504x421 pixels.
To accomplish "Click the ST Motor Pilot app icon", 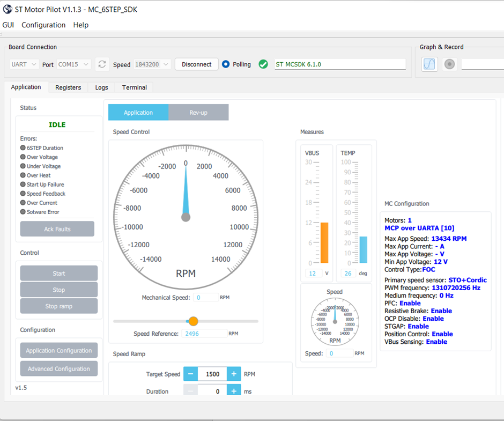I will click(8, 9).
